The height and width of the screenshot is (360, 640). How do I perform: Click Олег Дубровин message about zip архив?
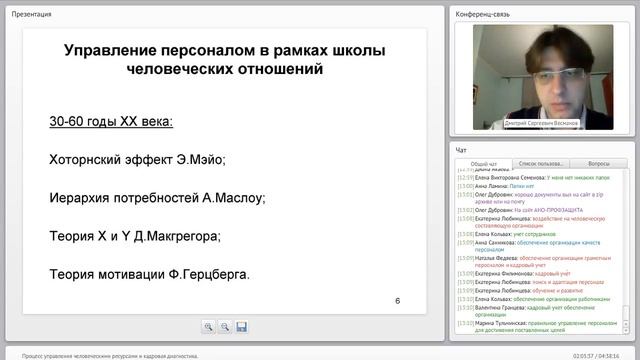[530, 198]
